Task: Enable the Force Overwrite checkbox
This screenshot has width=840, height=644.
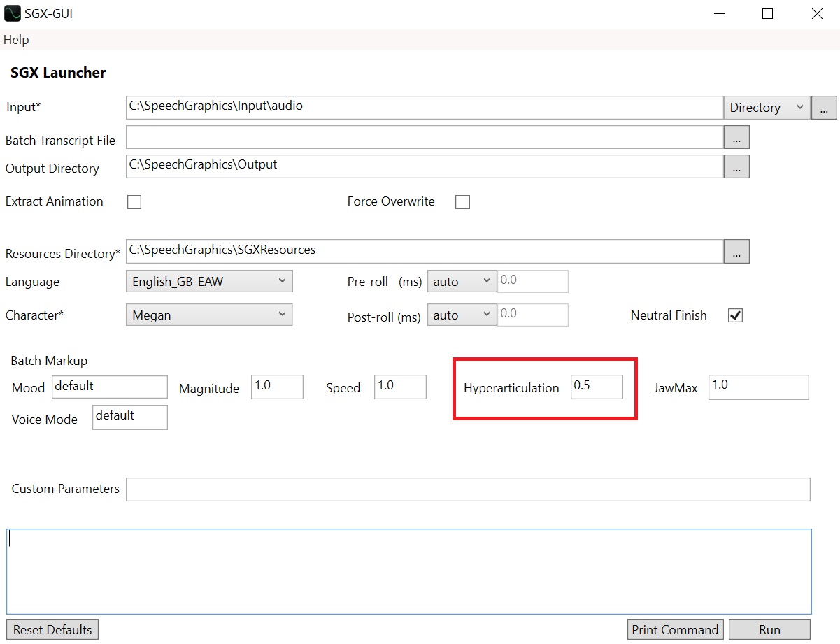Action: coord(462,202)
